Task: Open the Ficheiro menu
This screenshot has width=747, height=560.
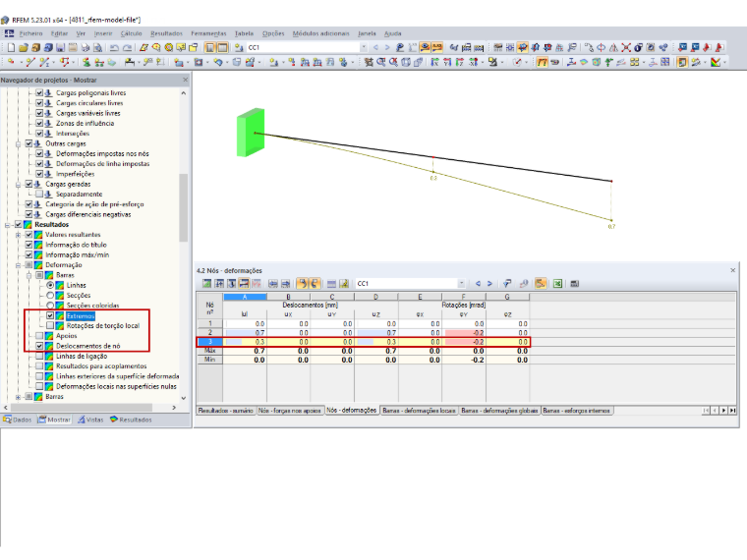Action: 31,33
